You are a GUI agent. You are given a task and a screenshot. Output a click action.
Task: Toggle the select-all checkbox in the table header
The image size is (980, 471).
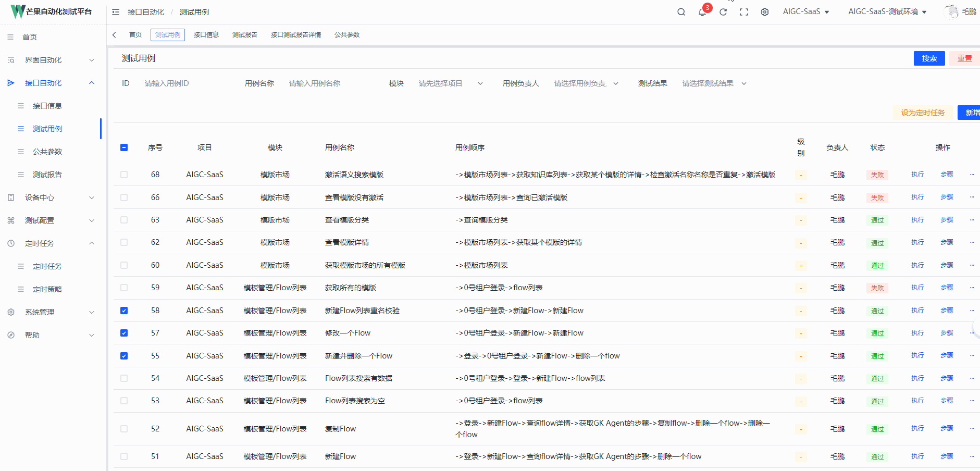point(124,147)
